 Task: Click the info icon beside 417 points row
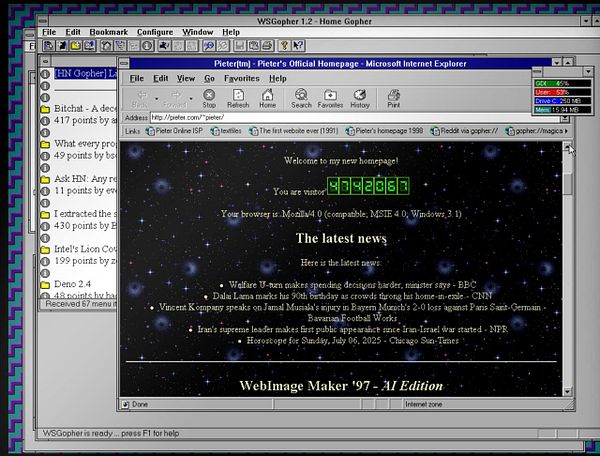pos(45,121)
